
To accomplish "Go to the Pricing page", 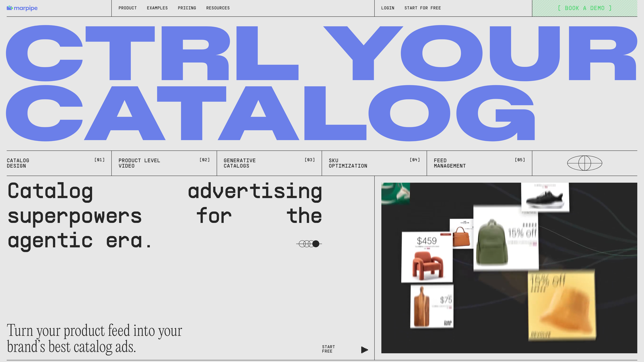I will click(x=187, y=8).
